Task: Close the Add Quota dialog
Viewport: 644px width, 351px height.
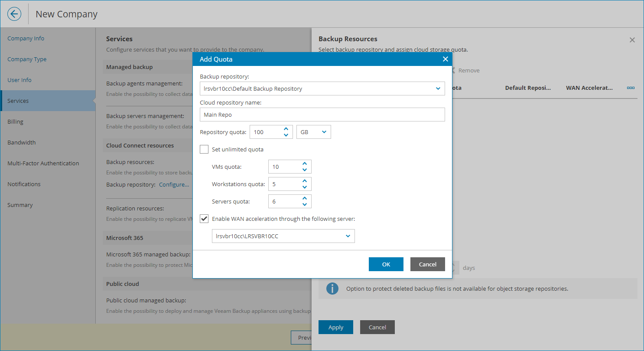Action: pos(445,59)
